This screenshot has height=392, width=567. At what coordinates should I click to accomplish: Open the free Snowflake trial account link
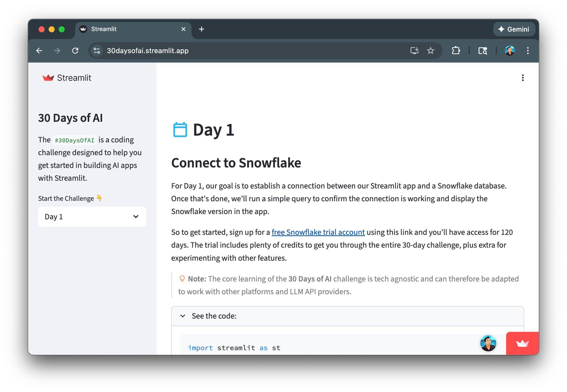pos(318,232)
